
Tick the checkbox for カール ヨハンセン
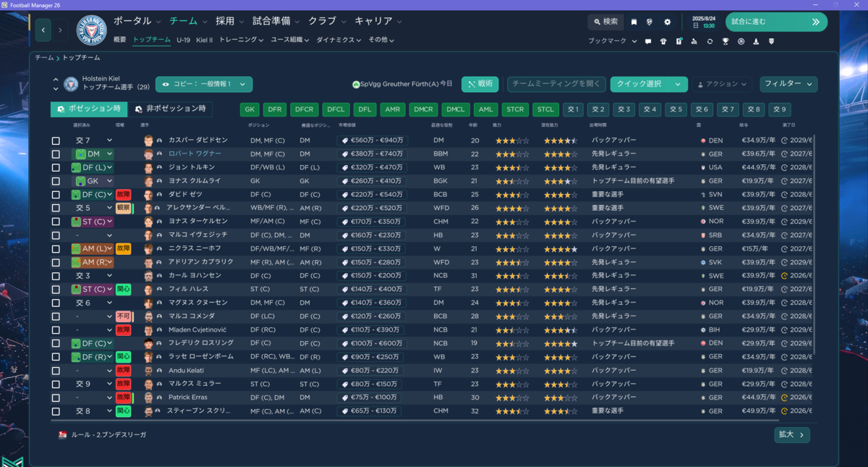click(56, 276)
